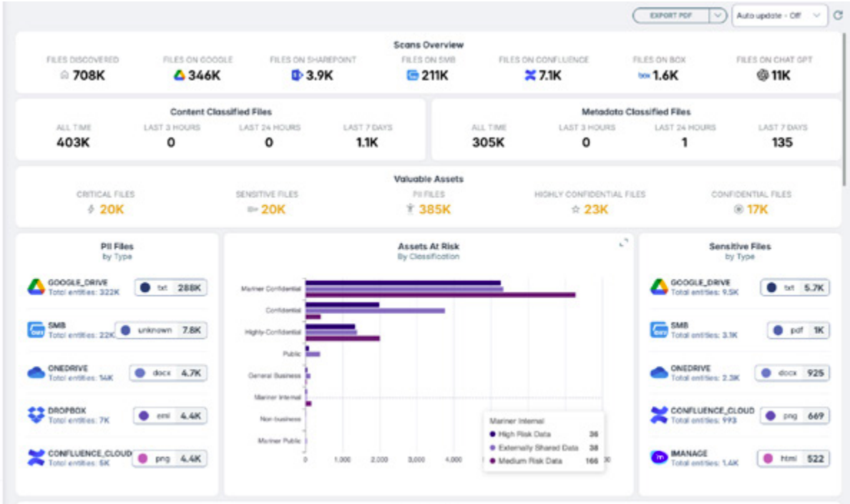The width and height of the screenshot is (850, 504).
Task: Click SMB icon in PII Files panel
Action: pyautogui.click(x=36, y=330)
